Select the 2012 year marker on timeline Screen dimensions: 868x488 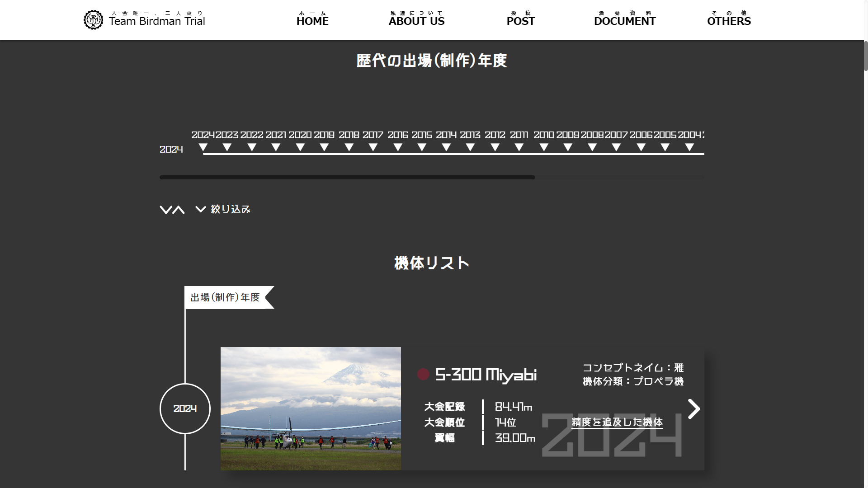495,148
